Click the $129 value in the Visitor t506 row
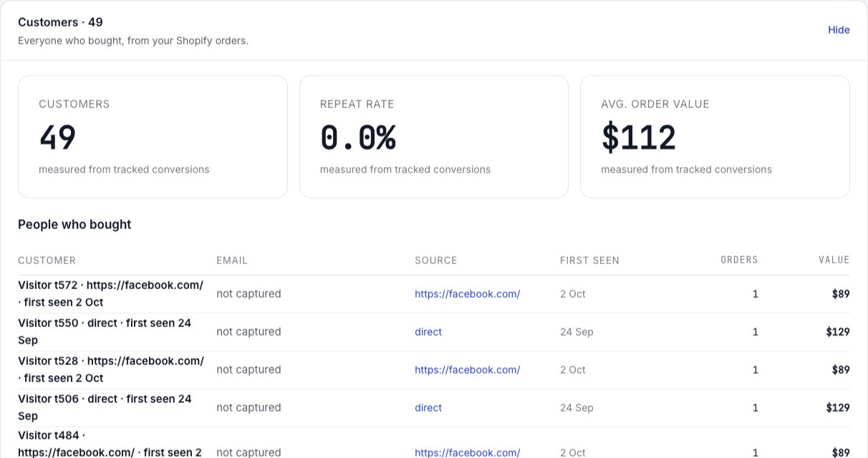Viewport: 868px width, 458px height. pos(838,408)
